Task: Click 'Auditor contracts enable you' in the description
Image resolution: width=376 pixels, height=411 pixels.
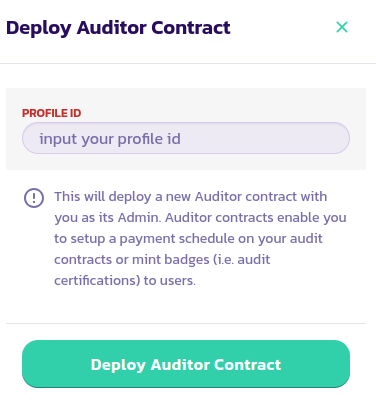Action: click(x=256, y=218)
